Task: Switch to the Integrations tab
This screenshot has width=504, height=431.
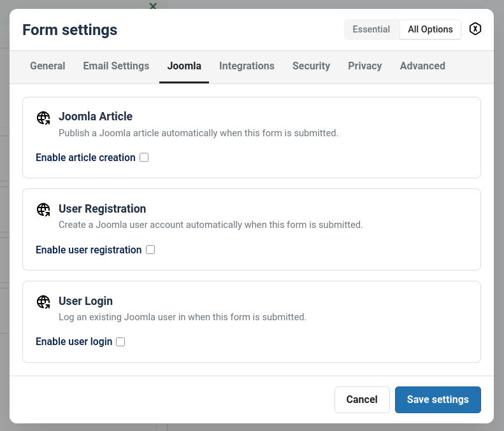Action: tap(247, 66)
